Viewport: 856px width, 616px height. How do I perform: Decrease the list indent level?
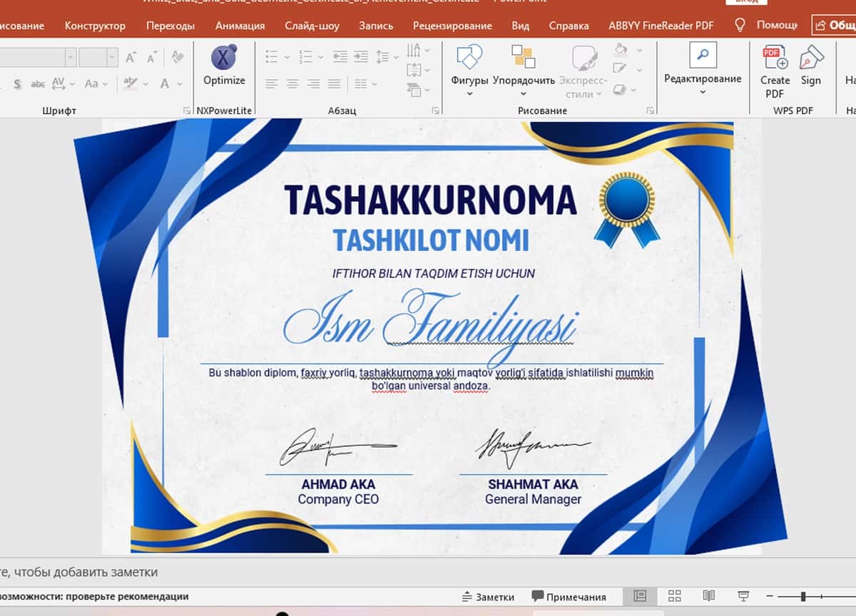click(x=340, y=56)
